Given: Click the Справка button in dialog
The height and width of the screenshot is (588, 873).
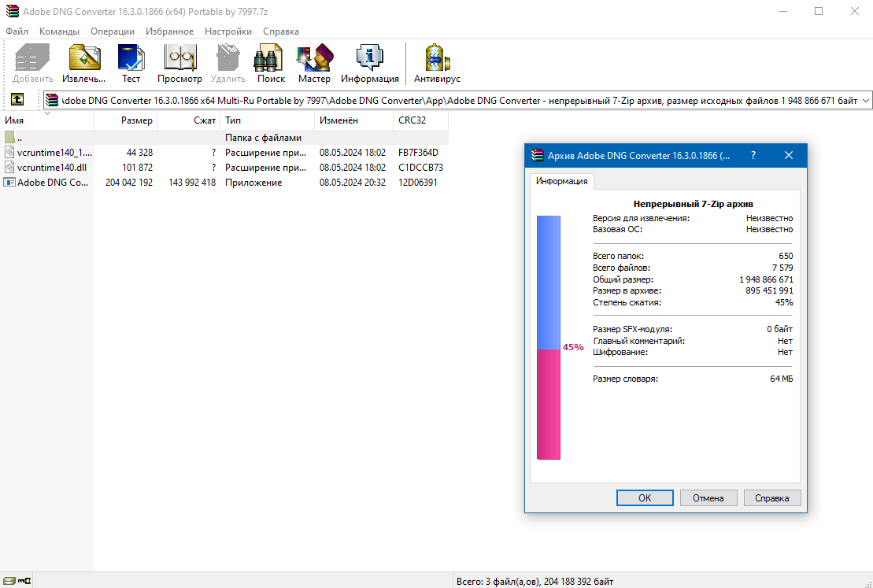Looking at the screenshot, I should (x=771, y=497).
